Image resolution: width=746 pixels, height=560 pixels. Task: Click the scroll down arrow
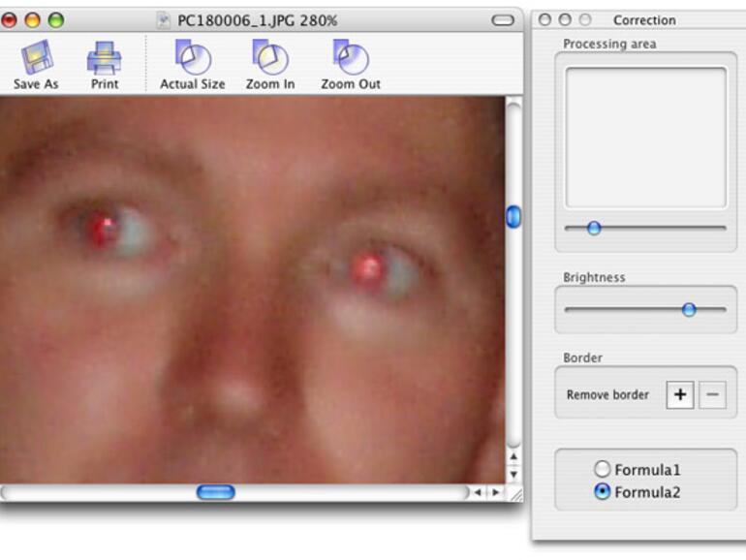(x=513, y=475)
